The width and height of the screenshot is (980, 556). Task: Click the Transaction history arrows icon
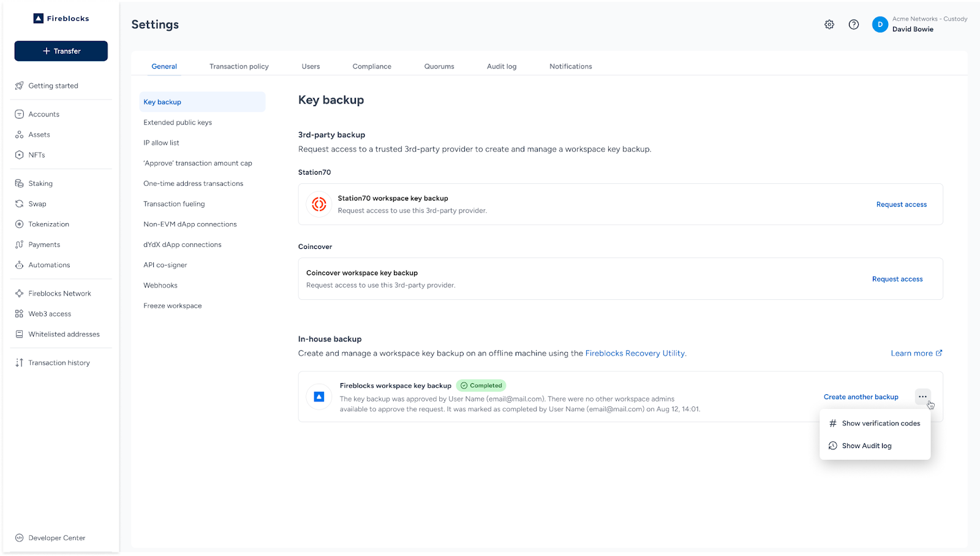19,363
